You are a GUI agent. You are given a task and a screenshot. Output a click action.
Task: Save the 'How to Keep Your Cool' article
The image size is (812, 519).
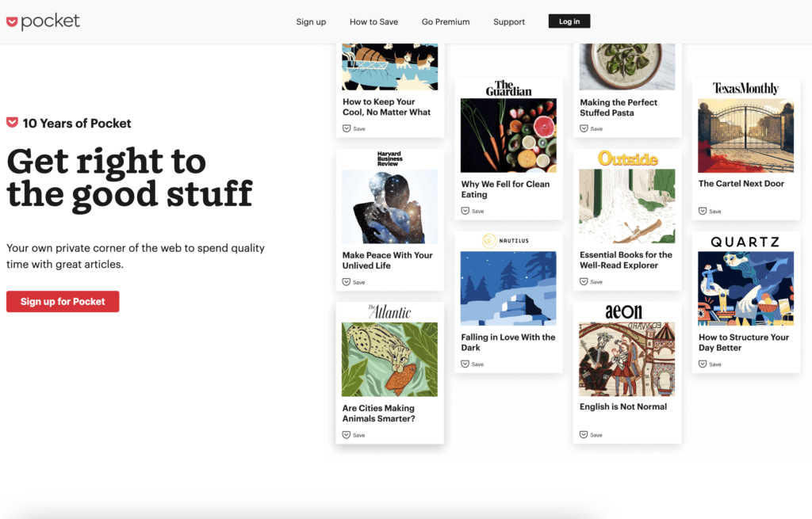(354, 128)
